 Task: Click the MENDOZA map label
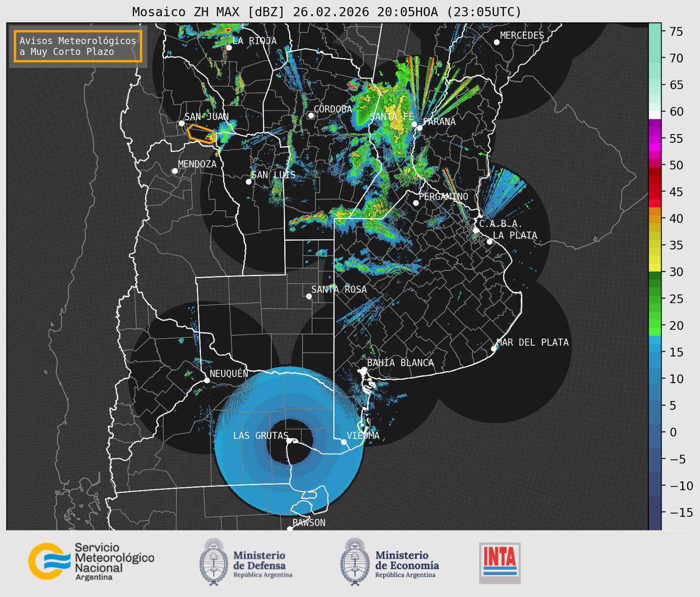[x=197, y=164]
